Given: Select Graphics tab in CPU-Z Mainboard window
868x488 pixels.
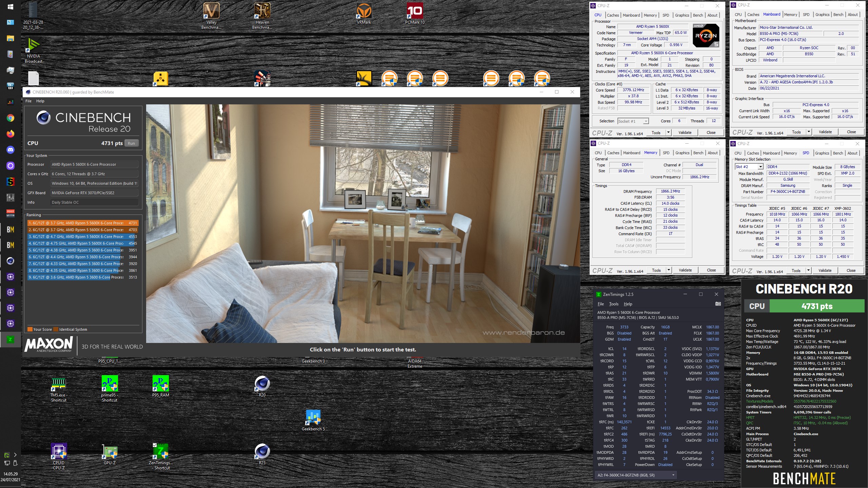Looking at the screenshot, I should pyautogui.click(x=822, y=15).
